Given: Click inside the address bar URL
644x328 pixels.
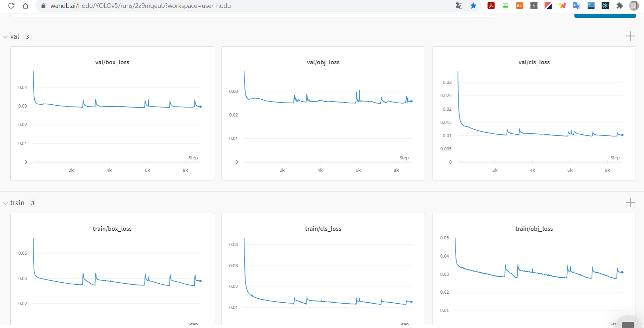Looking at the screenshot, I should pos(141,6).
